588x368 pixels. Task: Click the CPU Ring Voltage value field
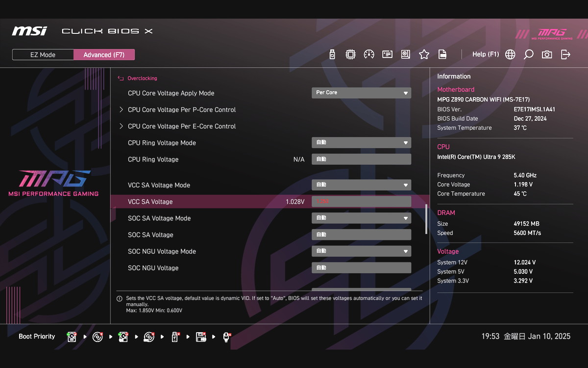[x=361, y=159]
